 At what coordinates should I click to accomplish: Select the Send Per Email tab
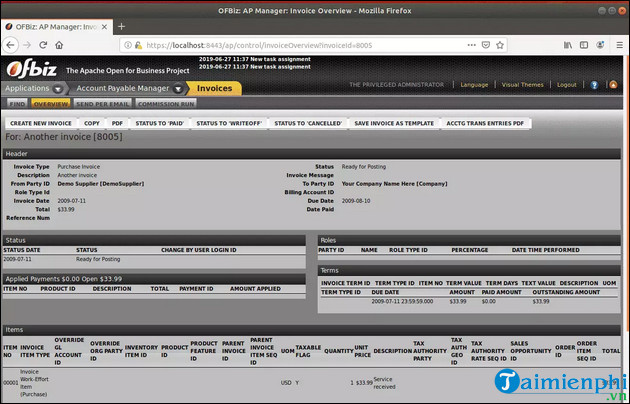102,103
